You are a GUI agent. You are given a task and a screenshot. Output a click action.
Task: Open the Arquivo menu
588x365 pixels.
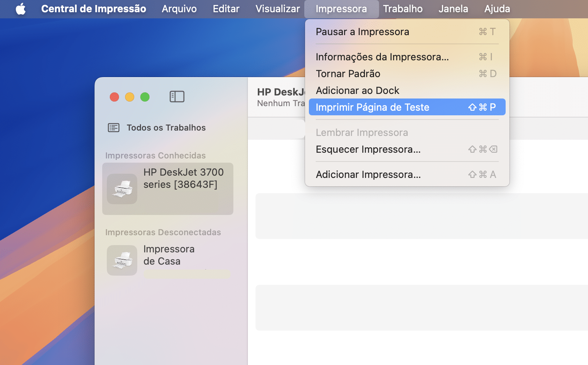coord(179,9)
